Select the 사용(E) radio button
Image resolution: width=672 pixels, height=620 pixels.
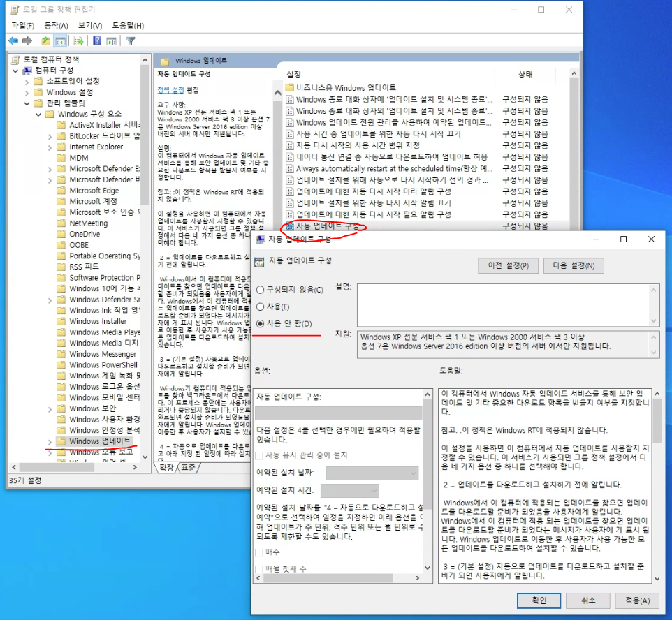(x=260, y=307)
